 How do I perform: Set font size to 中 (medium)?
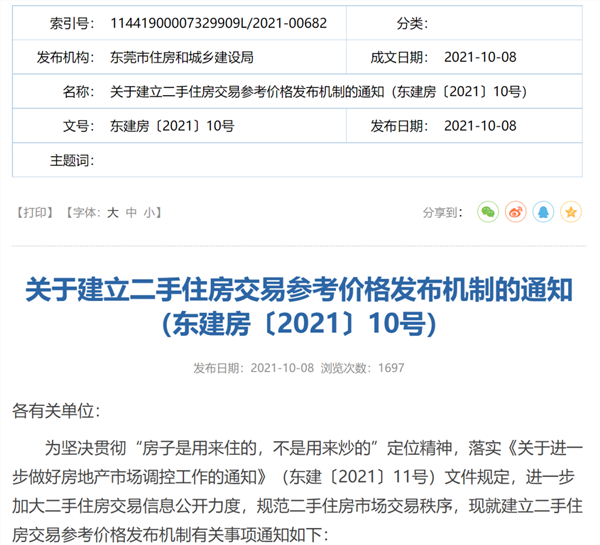tap(131, 212)
